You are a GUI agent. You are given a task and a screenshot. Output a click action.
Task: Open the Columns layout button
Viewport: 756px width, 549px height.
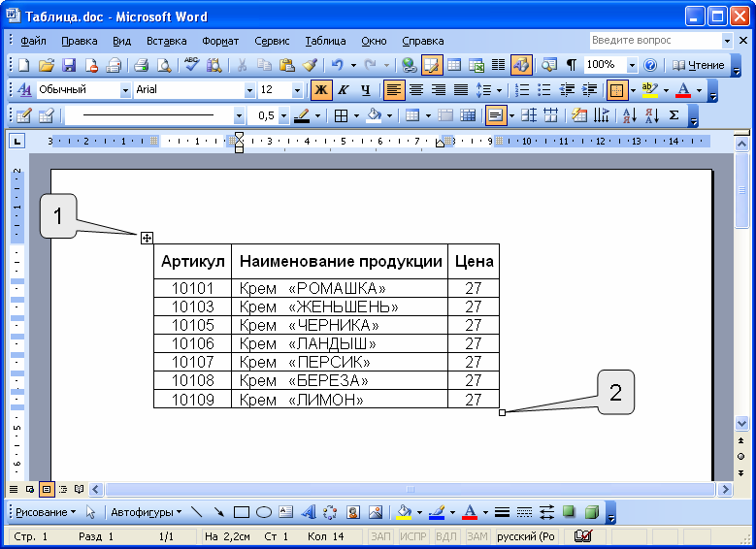point(498,65)
